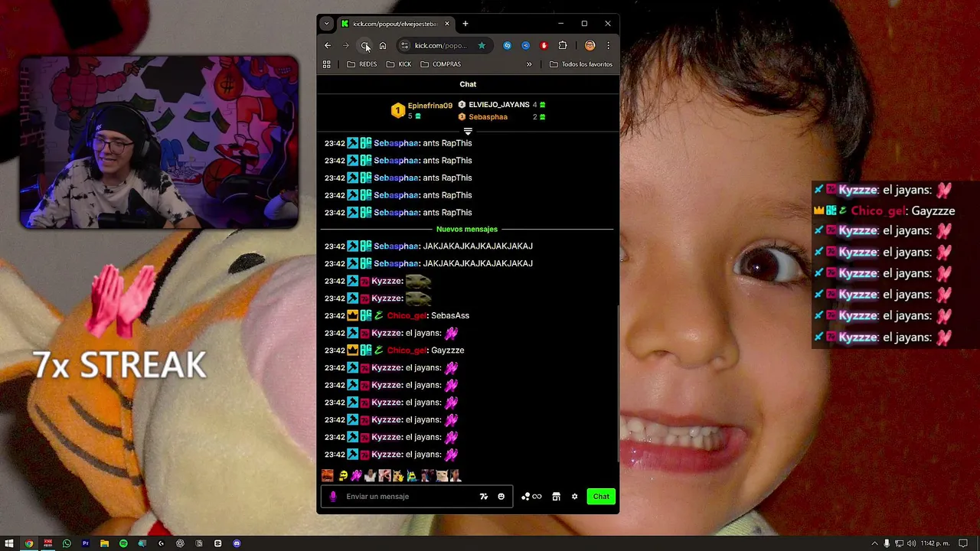Open the channel points infinity icon

pyautogui.click(x=531, y=497)
